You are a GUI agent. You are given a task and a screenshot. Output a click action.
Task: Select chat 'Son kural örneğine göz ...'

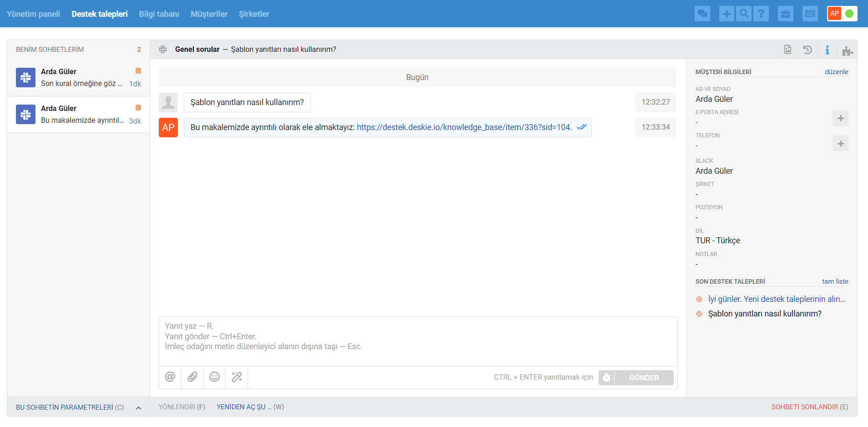tap(78, 77)
